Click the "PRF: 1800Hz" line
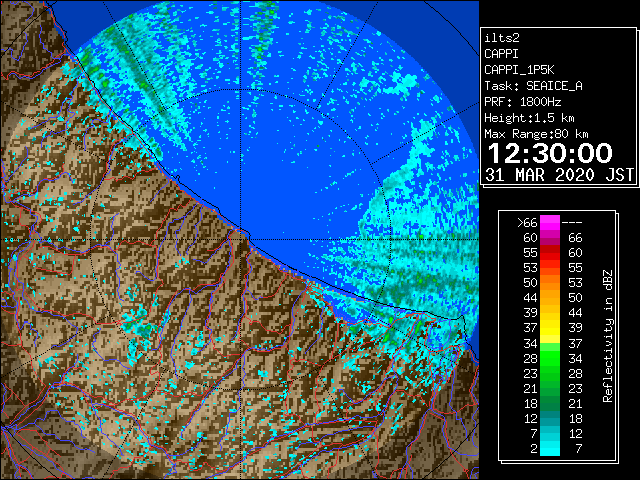 click(x=522, y=102)
